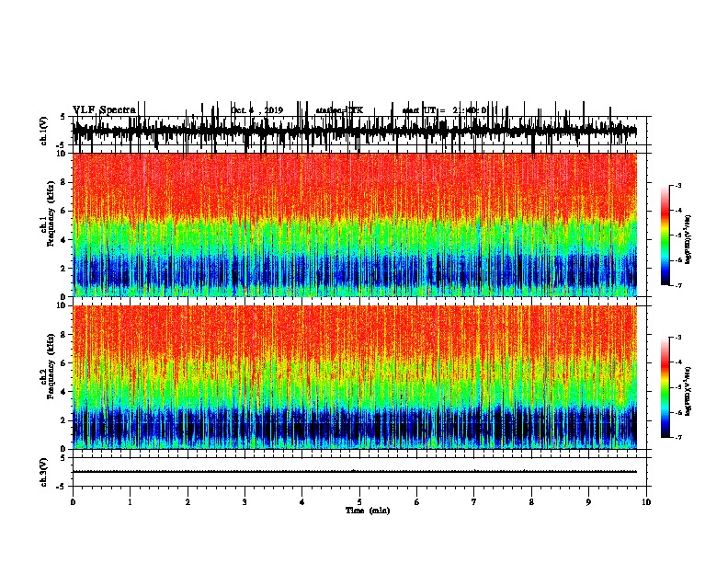Click the '8' kHz tick on ch.2 frequency axis

click(64, 335)
